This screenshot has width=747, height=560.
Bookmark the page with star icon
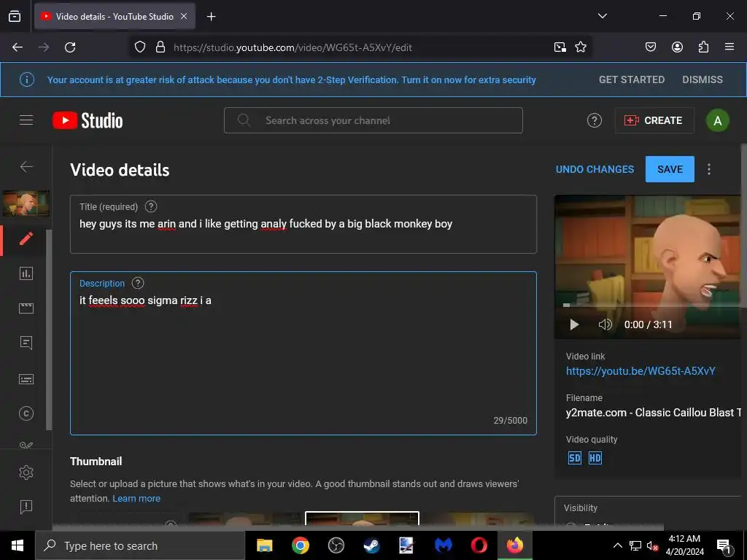[580, 47]
